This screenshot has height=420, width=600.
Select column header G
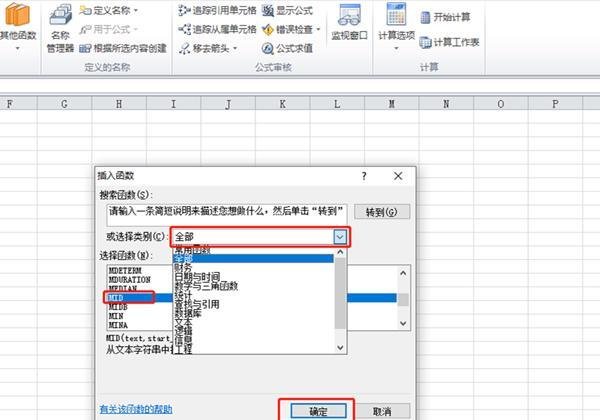point(64,104)
